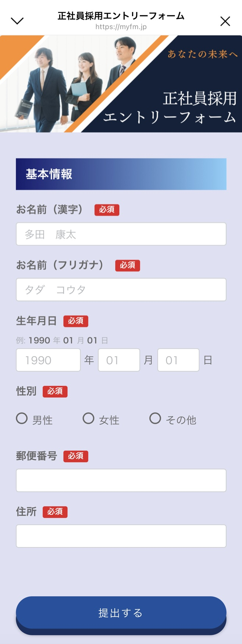Screen dimensions: 242x644
Task: Tap the 必須 badge beside 郵便番号
Action: pos(76,456)
